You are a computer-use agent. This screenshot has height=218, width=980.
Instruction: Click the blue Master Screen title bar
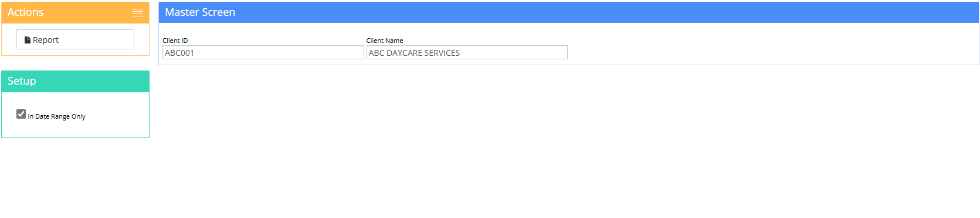(x=569, y=12)
